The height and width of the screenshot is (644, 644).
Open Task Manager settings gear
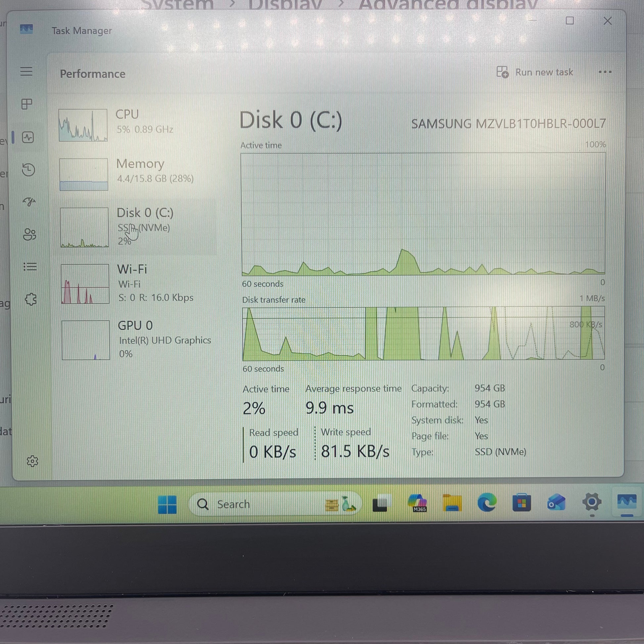point(32,461)
